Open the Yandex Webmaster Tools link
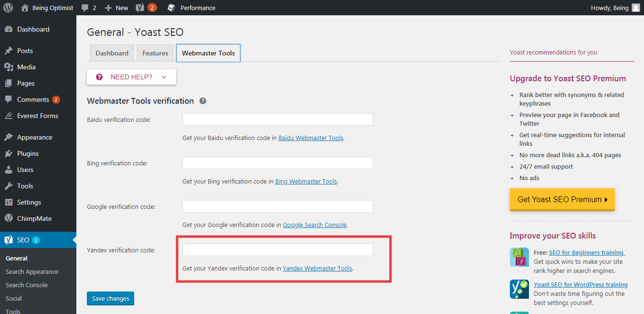This screenshot has width=644, height=314. click(x=317, y=268)
